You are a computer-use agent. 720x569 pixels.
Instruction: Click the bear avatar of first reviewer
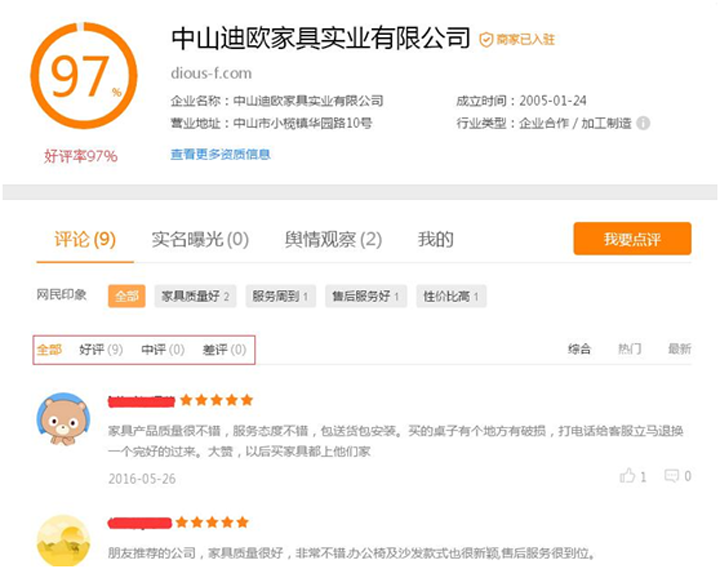tap(64, 420)
